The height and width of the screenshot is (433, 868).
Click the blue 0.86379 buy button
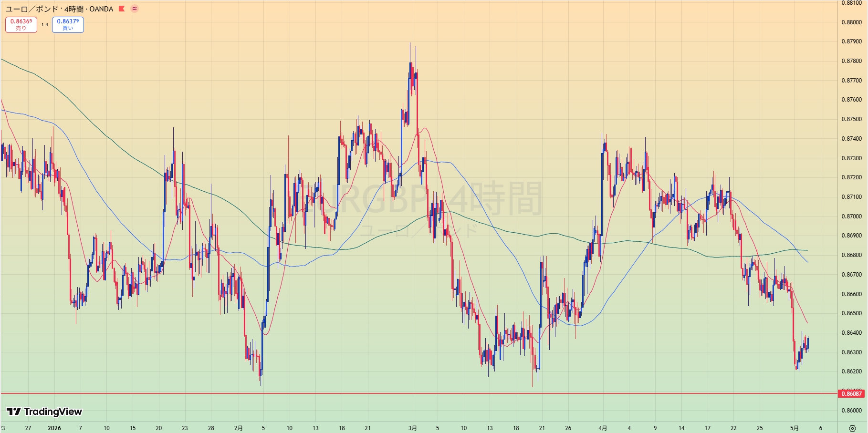pos(68,25)
